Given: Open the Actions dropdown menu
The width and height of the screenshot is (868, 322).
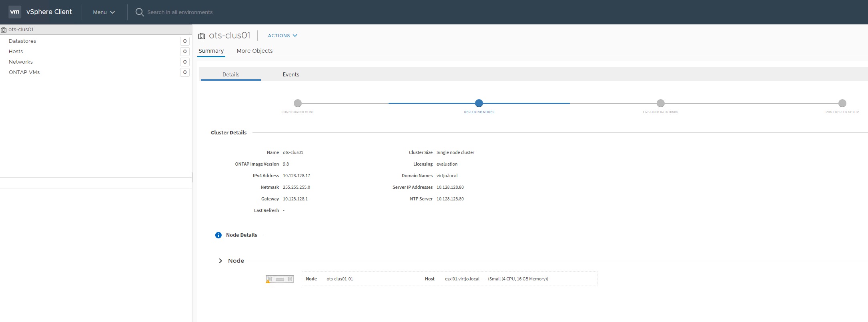Looking at the screenshot, I should click(282, 36).
